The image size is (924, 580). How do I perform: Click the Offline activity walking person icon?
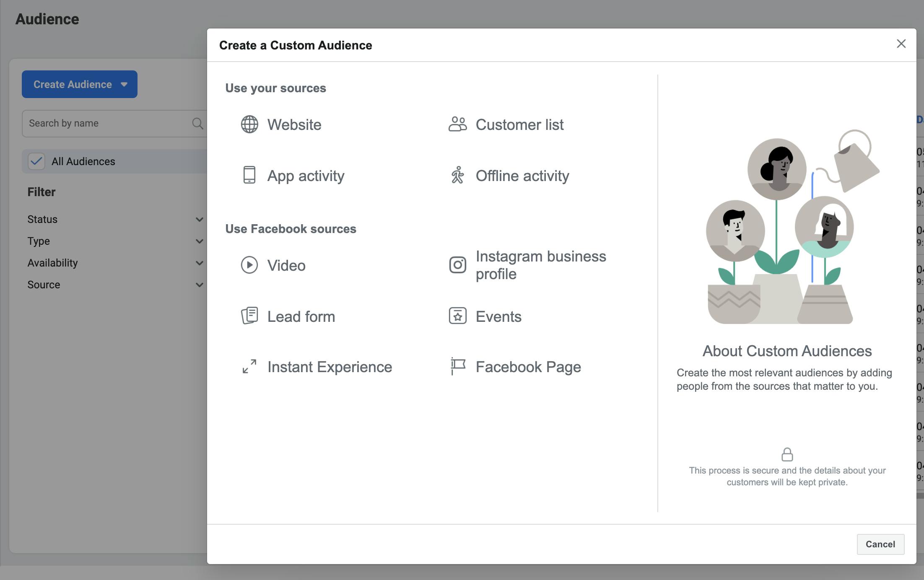pyautogui.click(x=457, y=175)
